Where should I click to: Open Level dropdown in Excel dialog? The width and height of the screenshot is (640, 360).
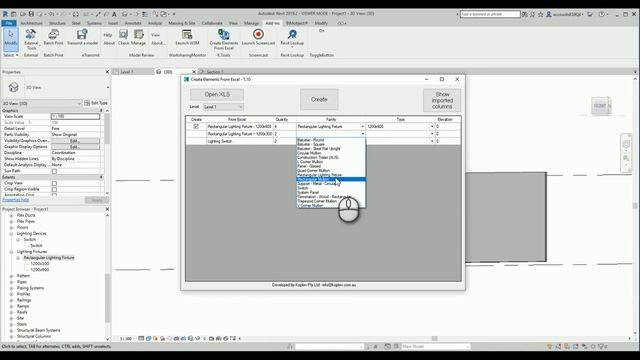(x=223, y=107)
